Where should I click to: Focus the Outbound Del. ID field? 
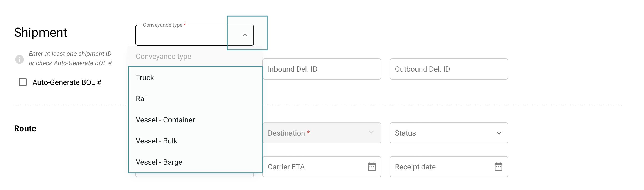point(449,69)
